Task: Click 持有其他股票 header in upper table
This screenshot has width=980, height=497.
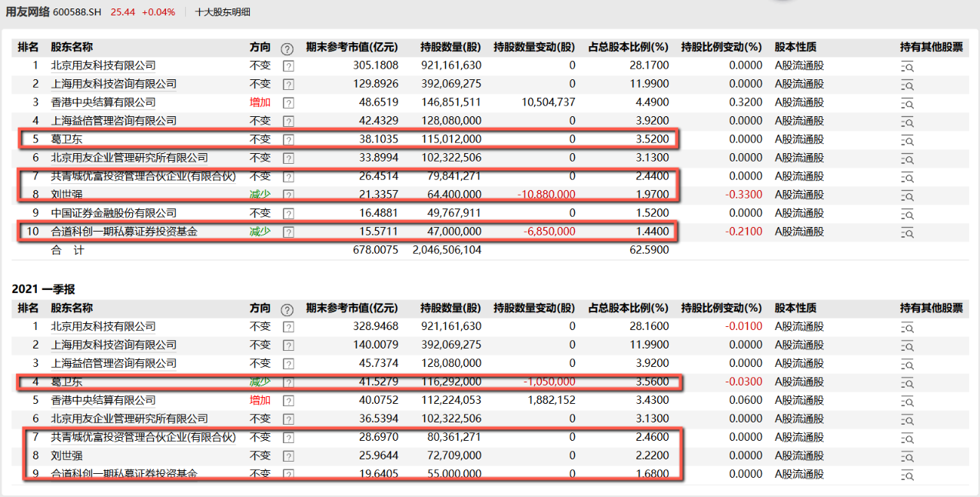Action: coord(932,47)
